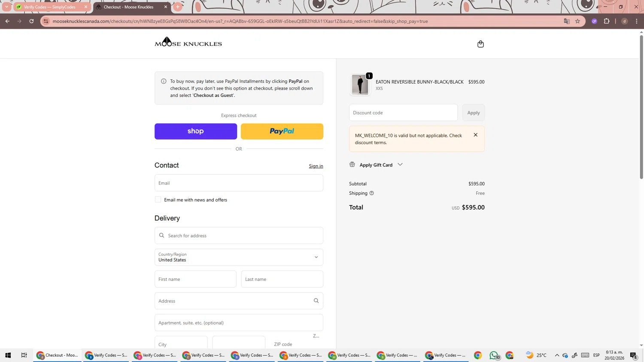Close the Checkout Moose Knuckles tab
Screen dimensions: 644x362
165,7
